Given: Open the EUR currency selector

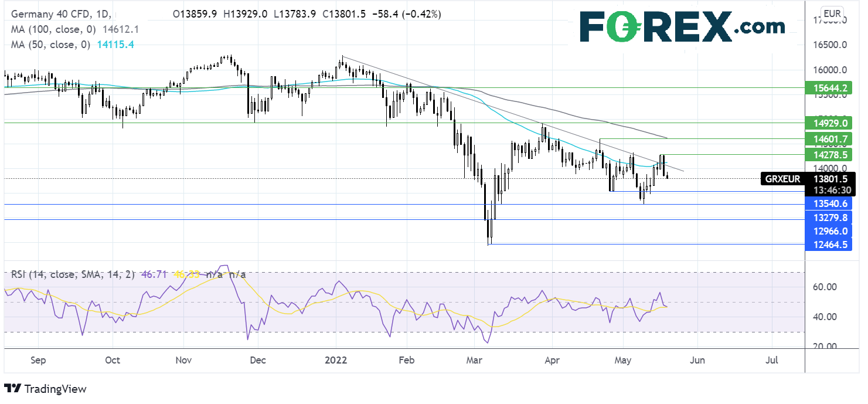Looking at the screenshot, I should pyautogui.click(x=832, y=13).
